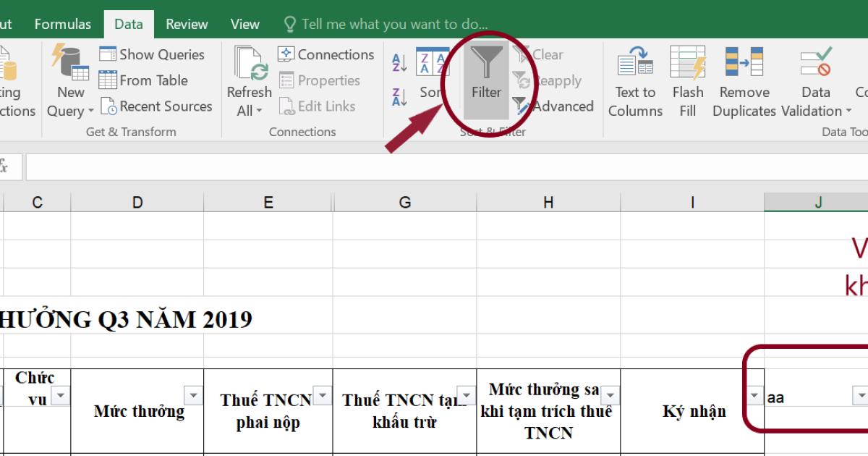Open Remove Duplicates

click(744, 80)
